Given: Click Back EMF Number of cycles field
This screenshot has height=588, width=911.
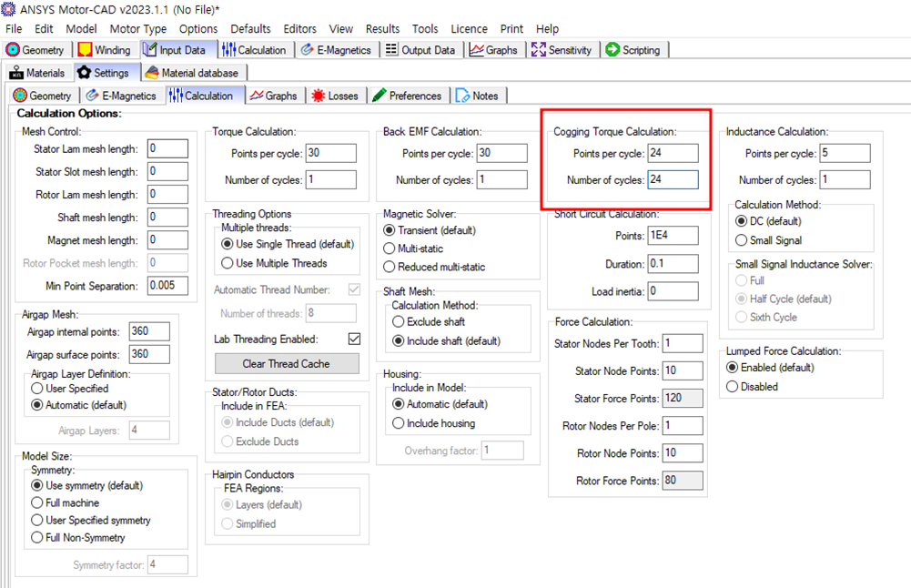Looking at the screenshot, I should (502, 180).
